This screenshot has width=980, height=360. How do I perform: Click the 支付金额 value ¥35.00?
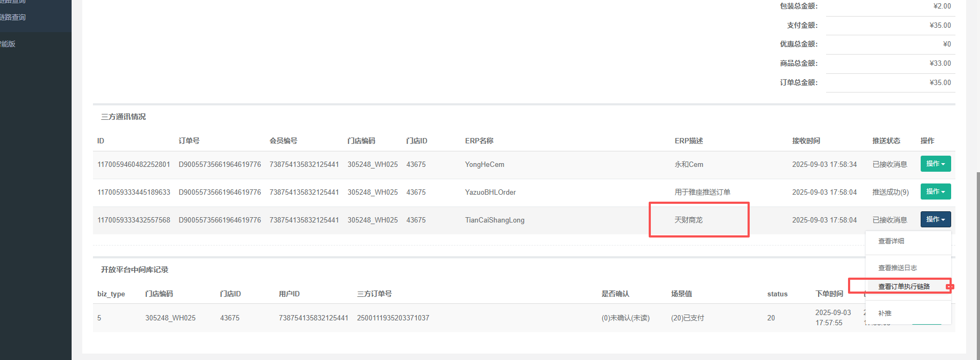[940, 25]
